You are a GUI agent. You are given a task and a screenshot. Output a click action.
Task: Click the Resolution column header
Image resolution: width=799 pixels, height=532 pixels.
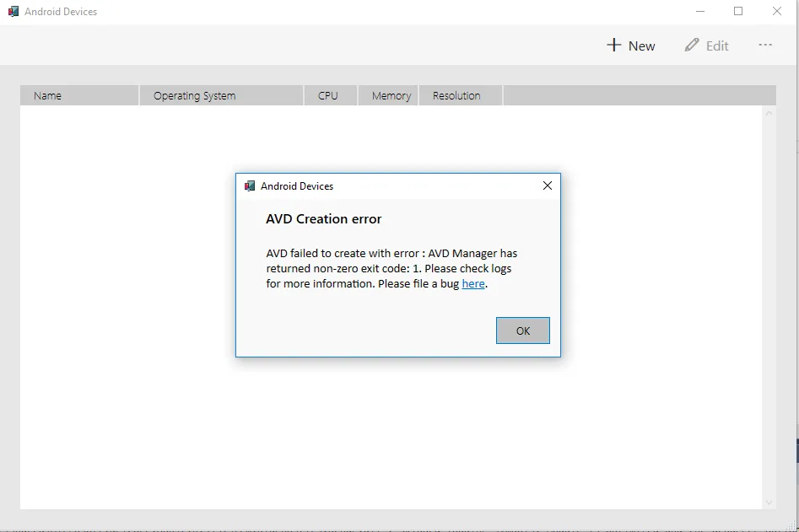[460, 96]
